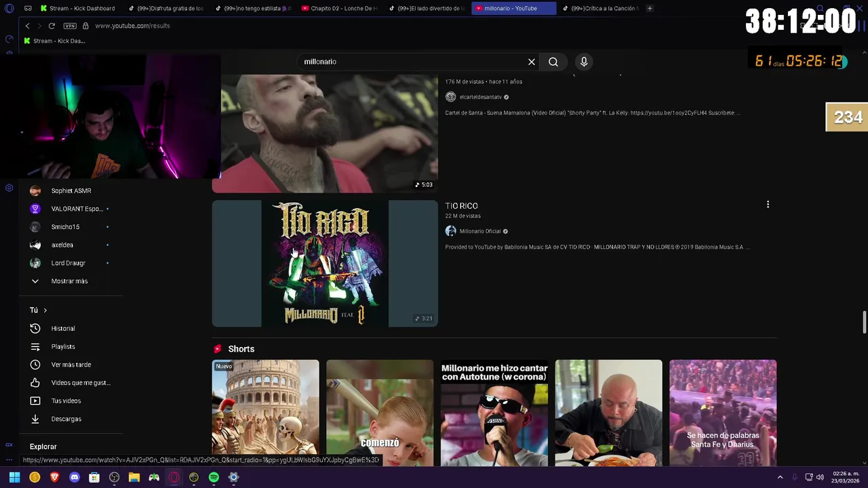Click the padlock site info icon
The height and width of the screenshot is (488, 868).
pyautogui.click(x=85, y=26)
